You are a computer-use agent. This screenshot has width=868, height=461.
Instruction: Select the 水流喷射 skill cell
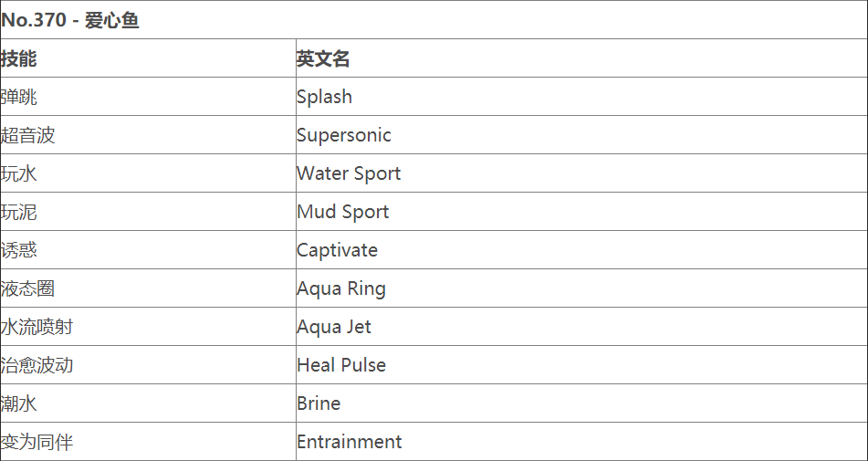tap(37, 327)
